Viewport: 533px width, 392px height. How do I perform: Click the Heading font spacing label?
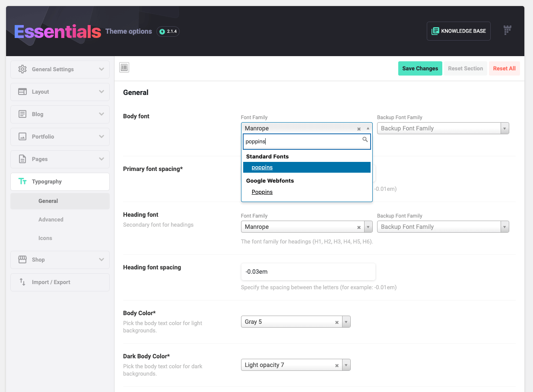(x=152, y=267)
